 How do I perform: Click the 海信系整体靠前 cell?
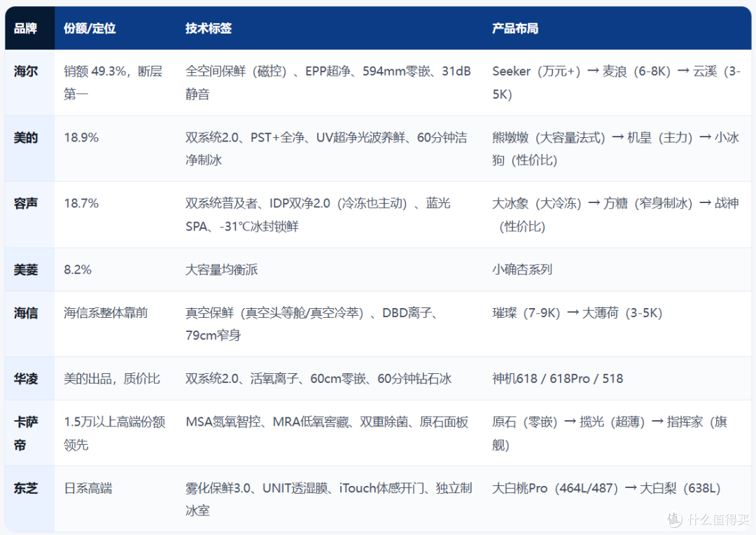tap(115, 324)
